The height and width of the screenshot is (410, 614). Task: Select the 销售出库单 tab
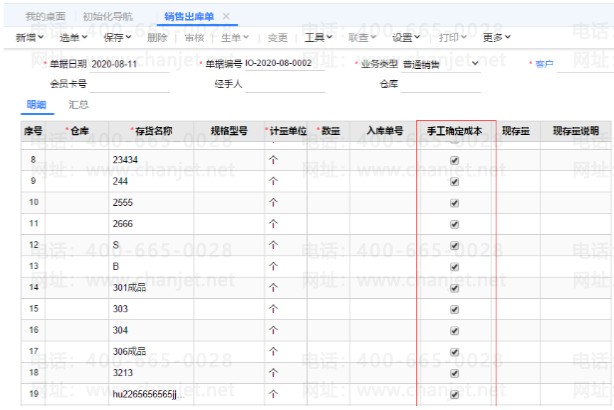(189, 16)
